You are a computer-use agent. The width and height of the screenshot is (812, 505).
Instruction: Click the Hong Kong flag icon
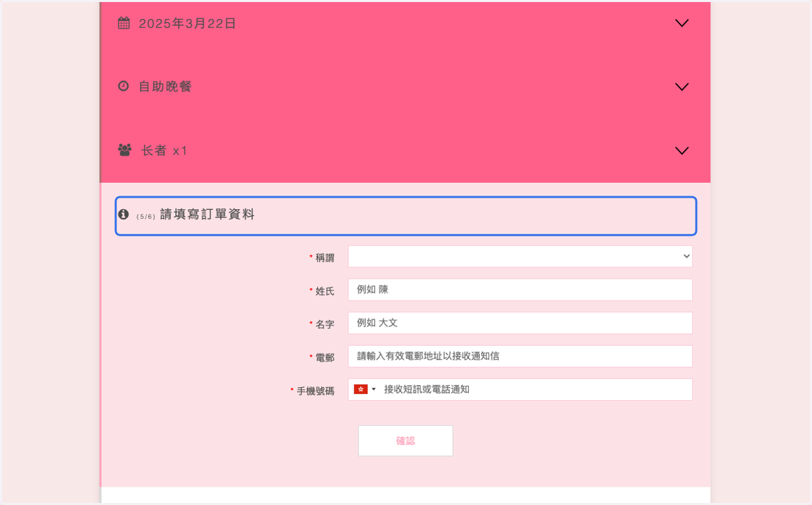pos(361,389)
